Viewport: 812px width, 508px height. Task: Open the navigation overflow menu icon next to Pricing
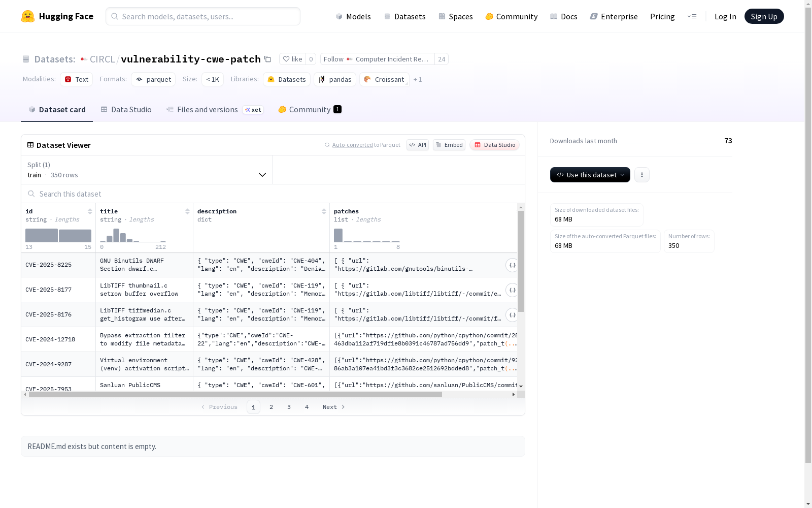pyautogui.click(x=692, y=16)
